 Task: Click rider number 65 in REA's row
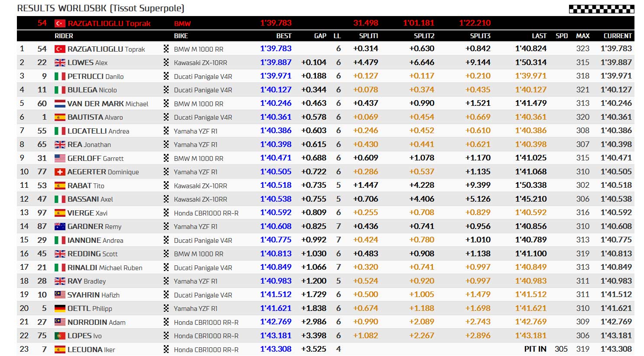point(42,144)
